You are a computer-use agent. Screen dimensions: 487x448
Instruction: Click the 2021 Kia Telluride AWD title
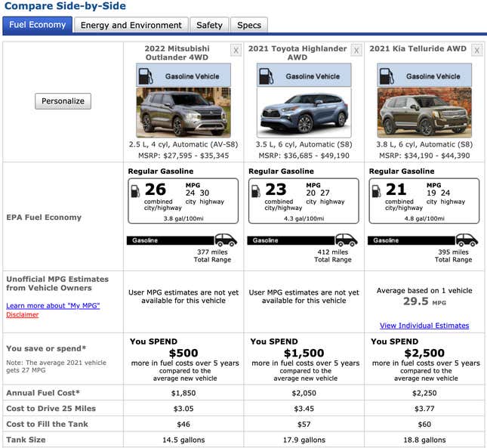click(x=418, y=49)
